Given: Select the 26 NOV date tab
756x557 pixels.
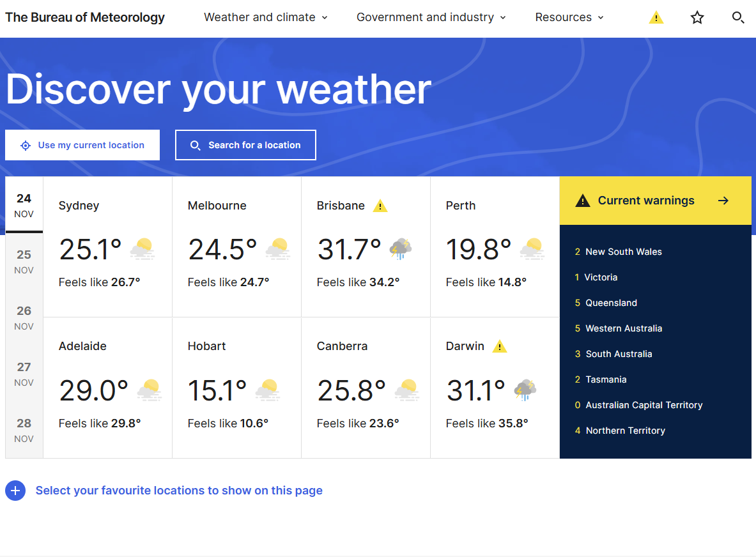Looking at the screenshot, I should (x=24, y=318).
